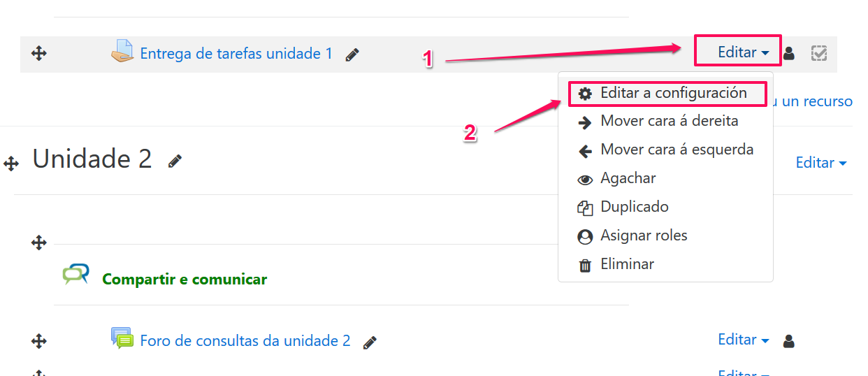Click pencil icon next to Foro de consultas
The width and height of the screenshot is (868, 376).
370,342
